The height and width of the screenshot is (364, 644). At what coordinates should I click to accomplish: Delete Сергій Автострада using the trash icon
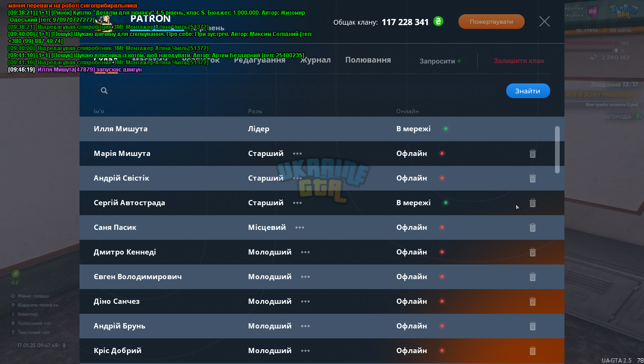pos(533,203)
